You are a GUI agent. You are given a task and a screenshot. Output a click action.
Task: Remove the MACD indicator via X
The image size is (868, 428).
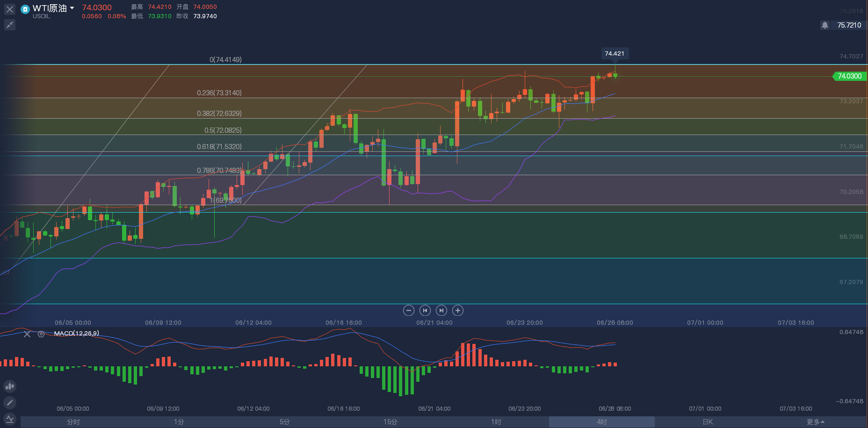pos(27,334)
